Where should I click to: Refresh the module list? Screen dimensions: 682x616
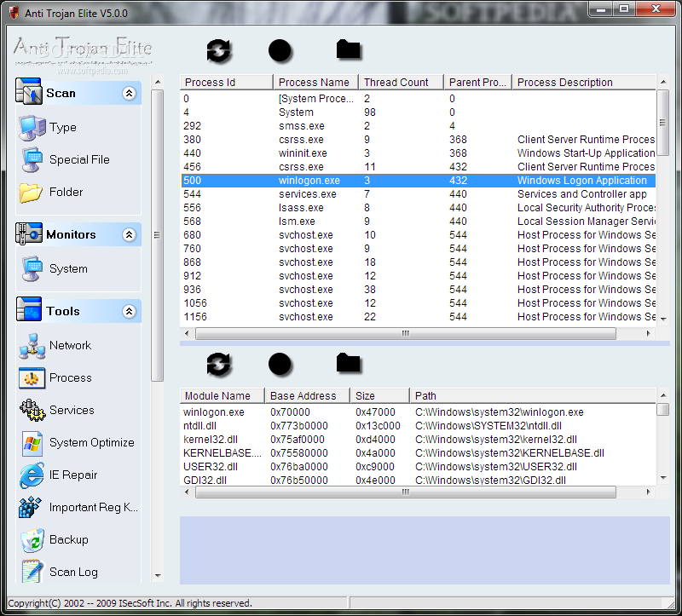click(x=219, y=365)
